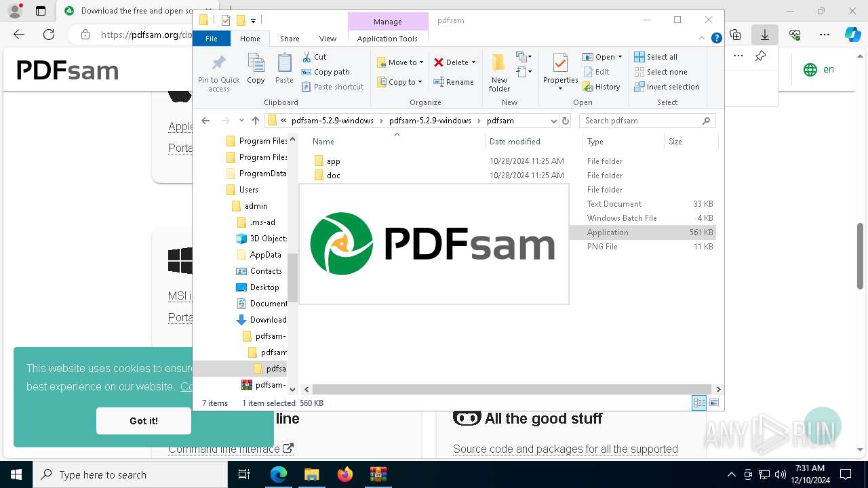Open Edge downloads button
Screen dimensions: 868x488
(x=765, y=35)
